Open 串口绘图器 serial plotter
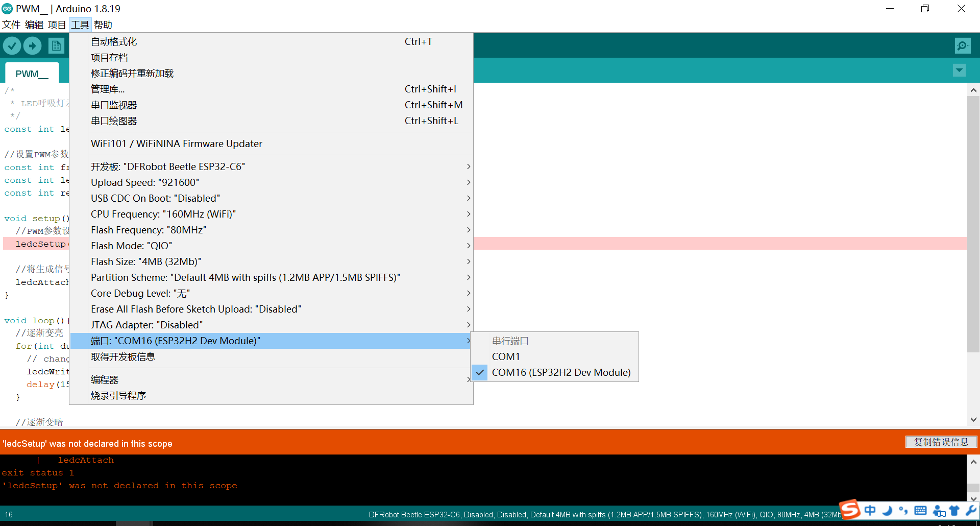980x526 pixels. coord(271,121)
